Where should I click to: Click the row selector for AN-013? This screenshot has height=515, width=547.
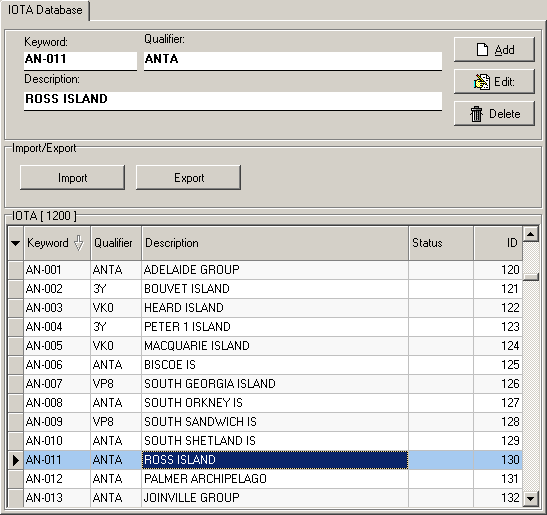point(16,498)
